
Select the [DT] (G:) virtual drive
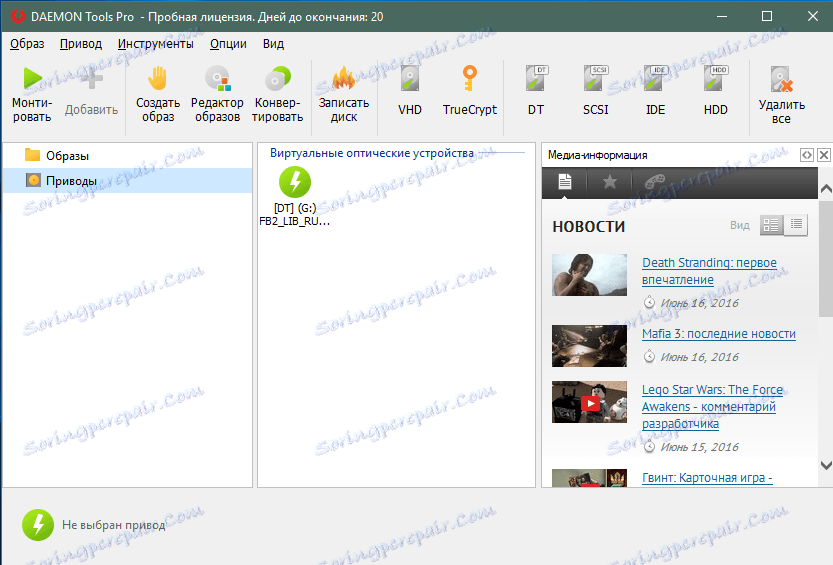[x=295, y=196]
